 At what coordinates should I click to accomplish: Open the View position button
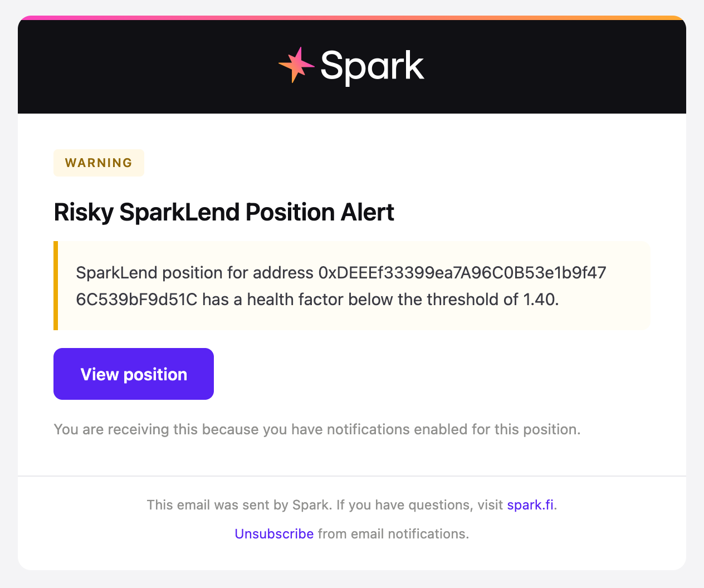point(134,374)
